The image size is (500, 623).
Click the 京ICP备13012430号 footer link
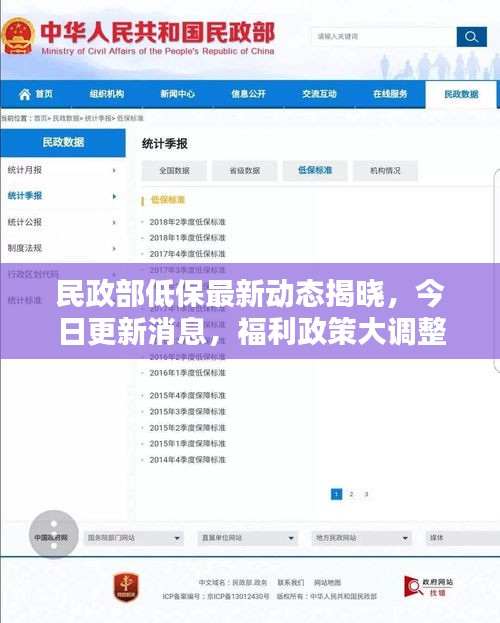[238, 596]
